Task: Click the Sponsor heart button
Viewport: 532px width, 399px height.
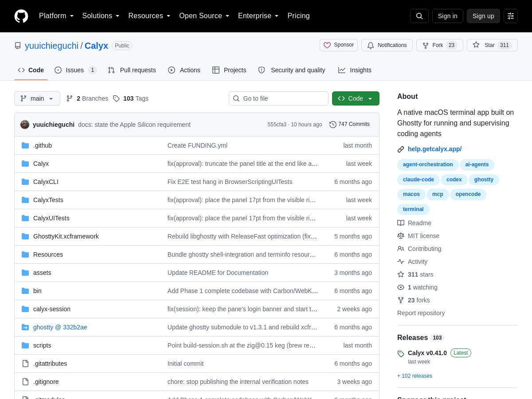Action: (x=339, y=45)
